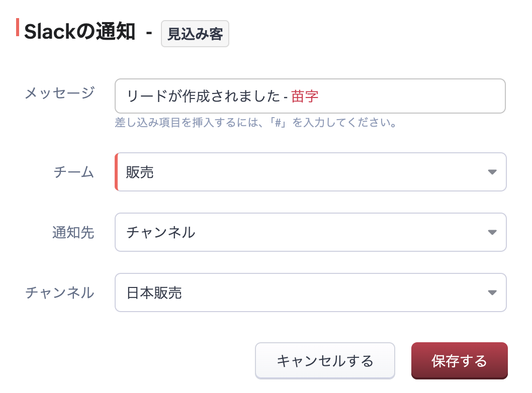Click the メッセージ field label
The height and width of the screenshot is (393, 532).
tap(59, 92)
